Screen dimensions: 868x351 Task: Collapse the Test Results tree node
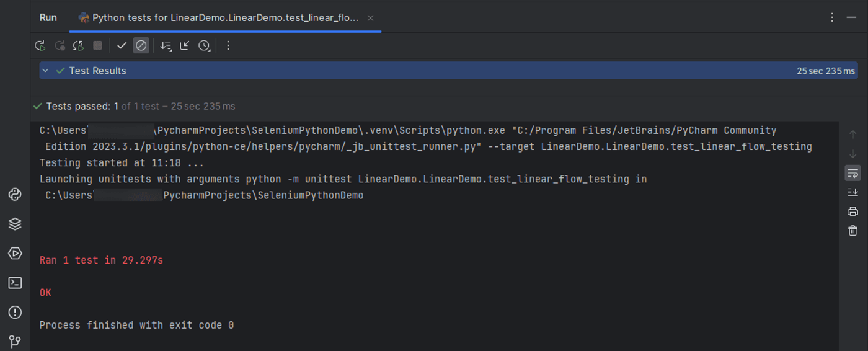pyautogui.click(x=45, y=71)
